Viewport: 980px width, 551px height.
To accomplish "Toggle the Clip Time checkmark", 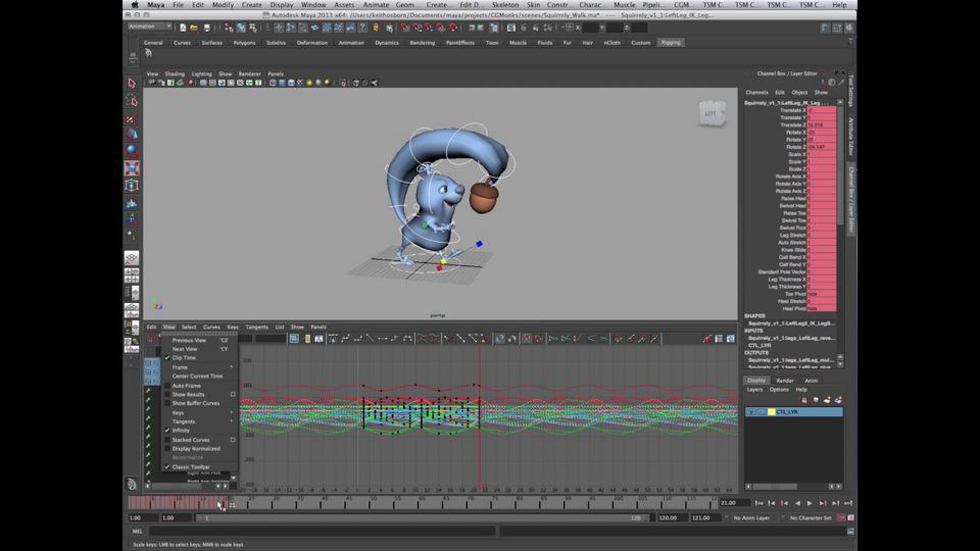I will point(167,358).
